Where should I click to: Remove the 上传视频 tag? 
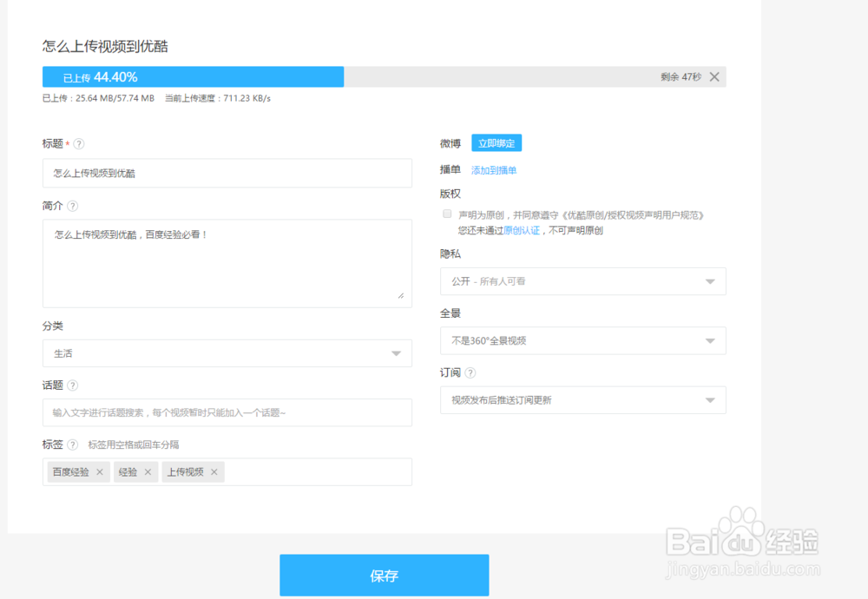[214, 472]
